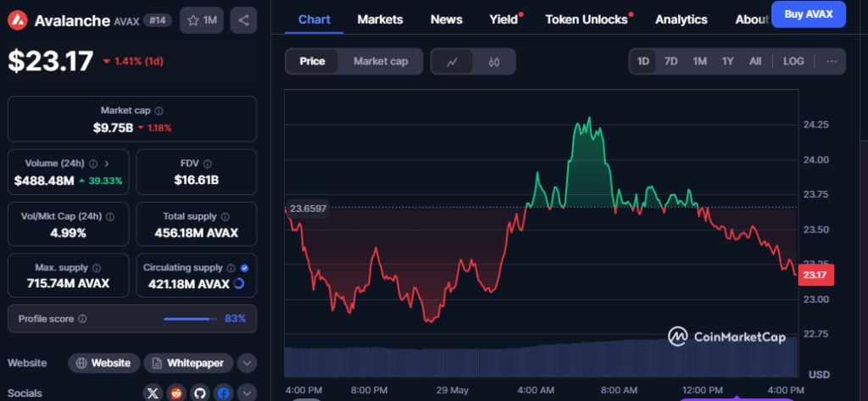Show info for Market cap
Screen dimensions: 868x401
[159, 111]
